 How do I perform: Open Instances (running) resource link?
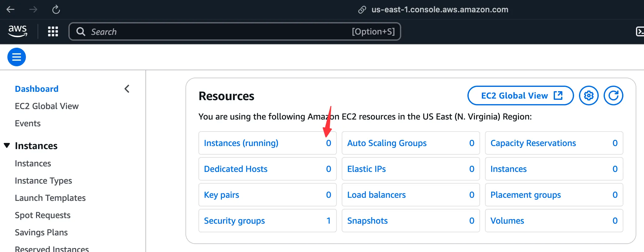(241, 143)
